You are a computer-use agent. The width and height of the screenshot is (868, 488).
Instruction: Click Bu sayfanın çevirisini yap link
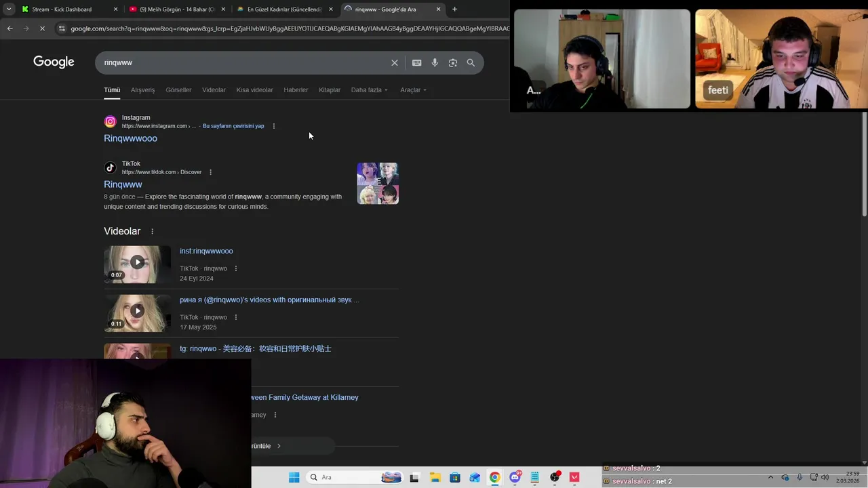pyautogui.click(x=233, y=126)
